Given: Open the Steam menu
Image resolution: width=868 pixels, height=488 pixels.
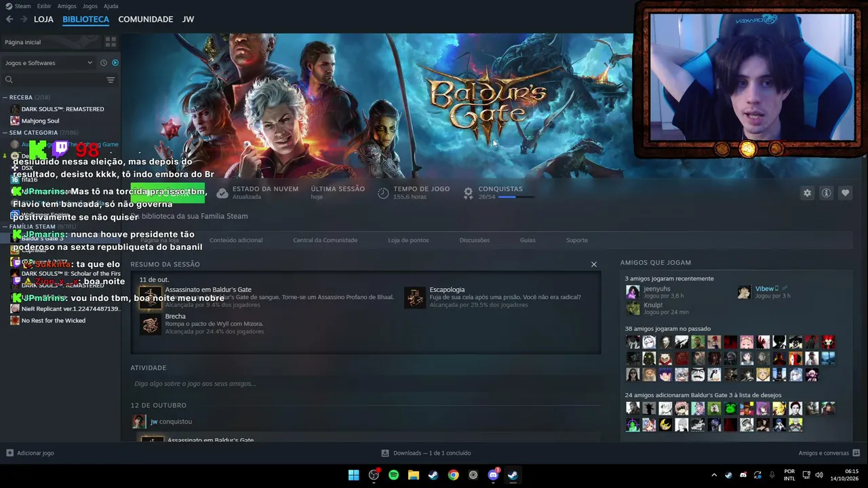Looking at the screenshot, I should (22, 6).
